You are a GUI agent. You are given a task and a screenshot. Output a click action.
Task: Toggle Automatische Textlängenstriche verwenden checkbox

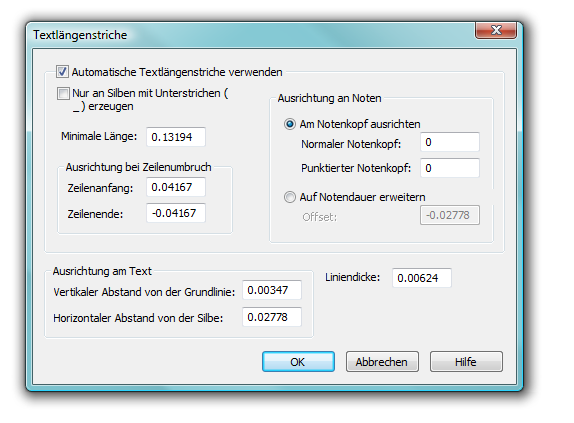(62, 71)
